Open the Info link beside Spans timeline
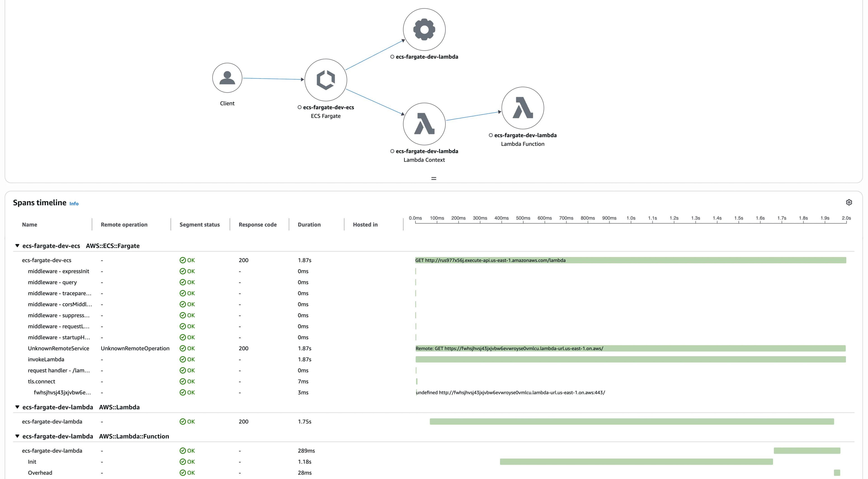This screenshot has width=868, height=479. (74, 204)
